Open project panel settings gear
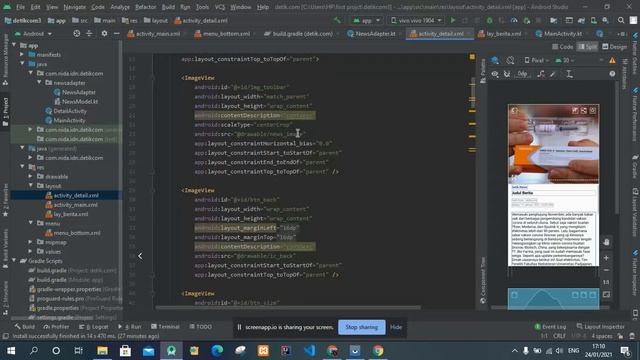The height and width of the screenshot is (360, 640). click(x=104, y=34)
